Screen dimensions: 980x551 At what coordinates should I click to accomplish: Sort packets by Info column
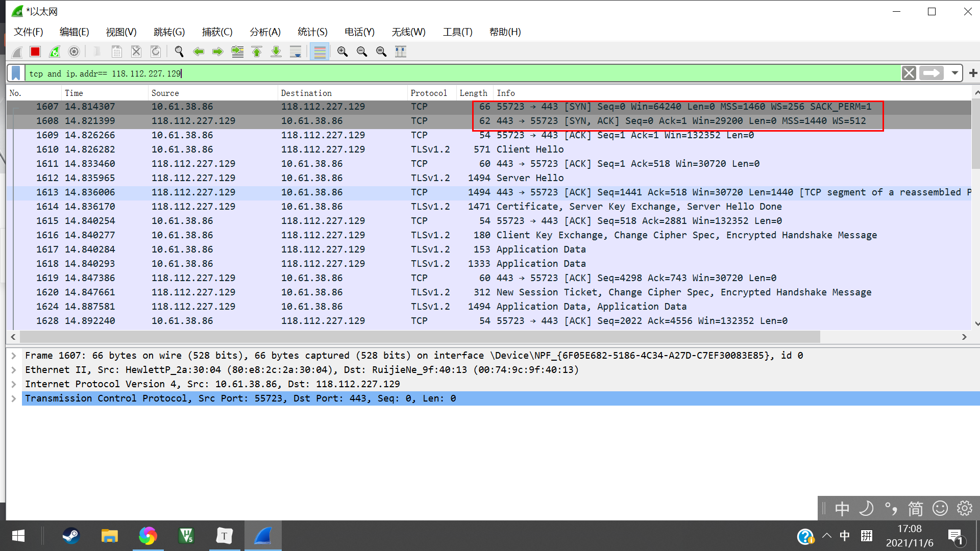point(732,93)
